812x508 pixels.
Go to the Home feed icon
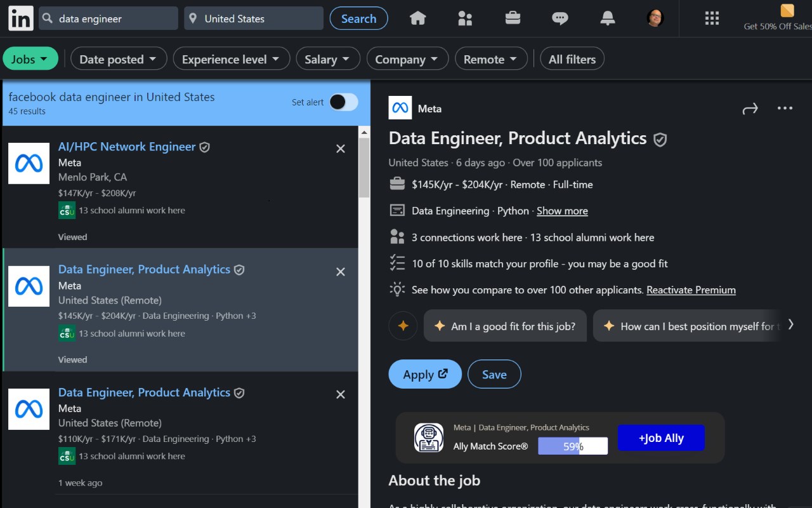(417, 18)
